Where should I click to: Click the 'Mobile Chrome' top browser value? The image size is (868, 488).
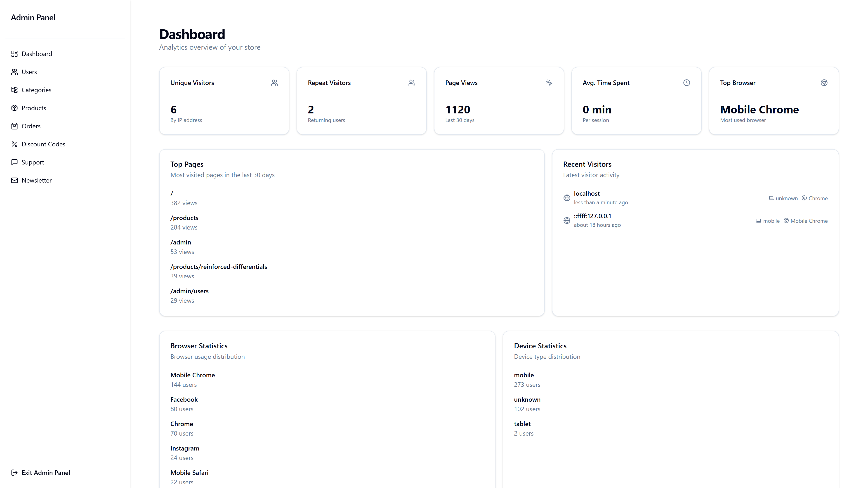click(759, 109)
